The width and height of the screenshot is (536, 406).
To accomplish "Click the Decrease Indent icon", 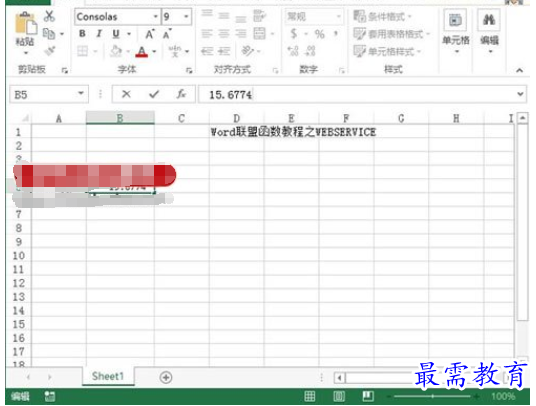I will (207, 51).
